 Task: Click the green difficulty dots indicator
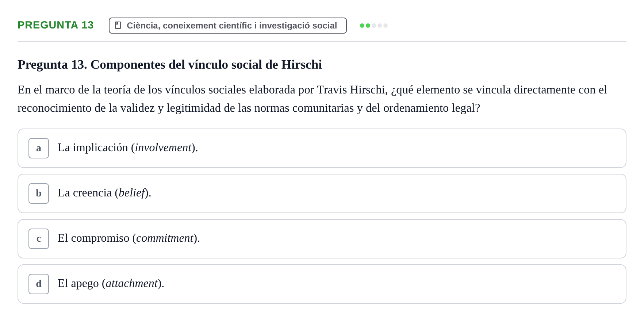pyautogui.click(x=374, y=26)
